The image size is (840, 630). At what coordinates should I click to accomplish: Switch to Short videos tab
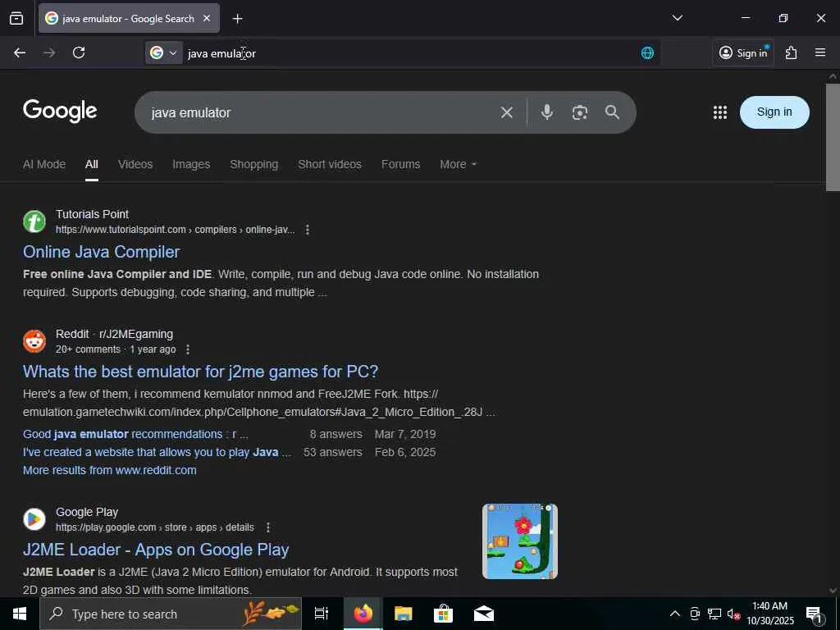[330, 164]
